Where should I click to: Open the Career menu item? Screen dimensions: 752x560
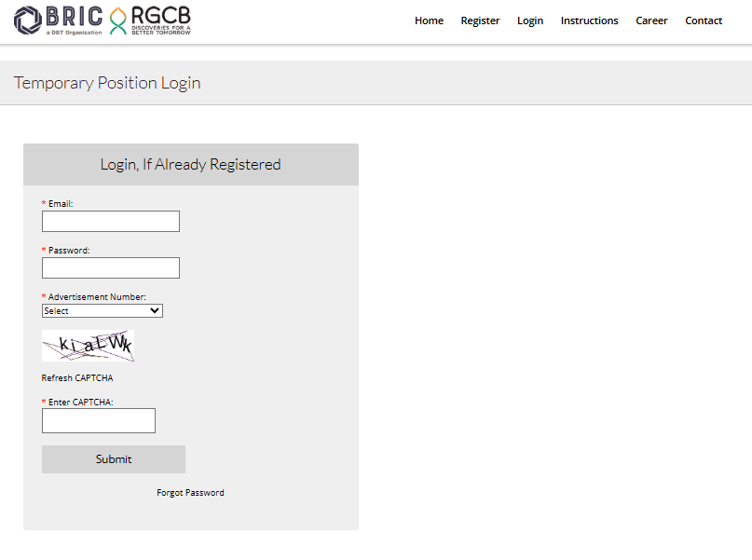(651, 20)
